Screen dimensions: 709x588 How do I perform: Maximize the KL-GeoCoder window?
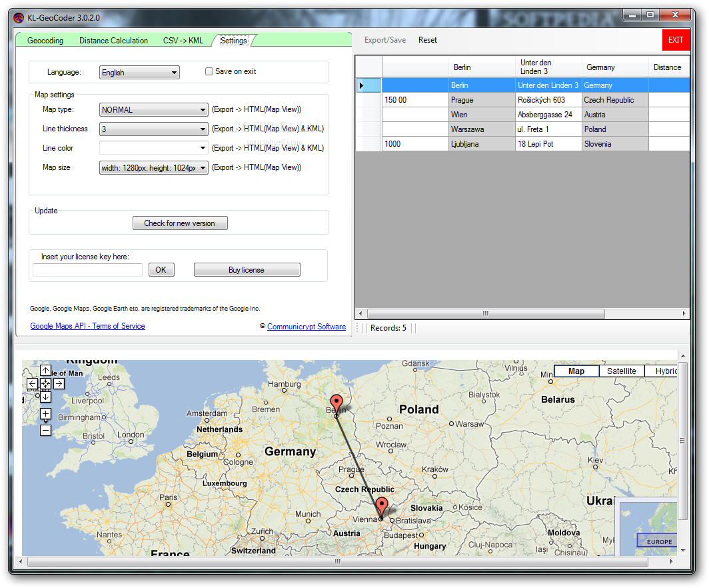[x=650, y=15]
